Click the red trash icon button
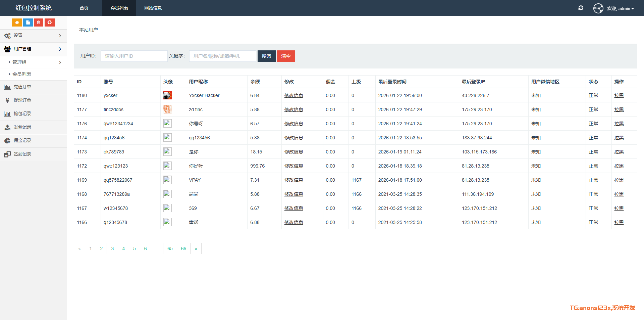644x320 pixels. [x=39, y=22]
